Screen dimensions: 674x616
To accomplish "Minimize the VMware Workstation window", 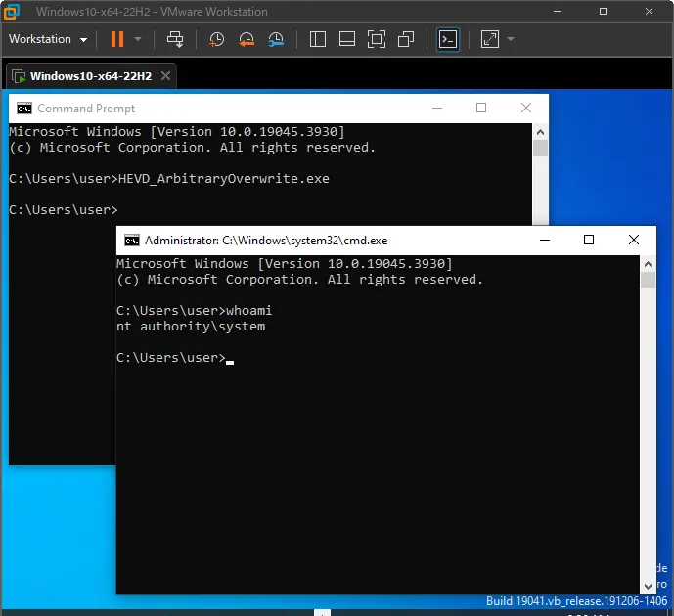I will click(x=557, y=11).
